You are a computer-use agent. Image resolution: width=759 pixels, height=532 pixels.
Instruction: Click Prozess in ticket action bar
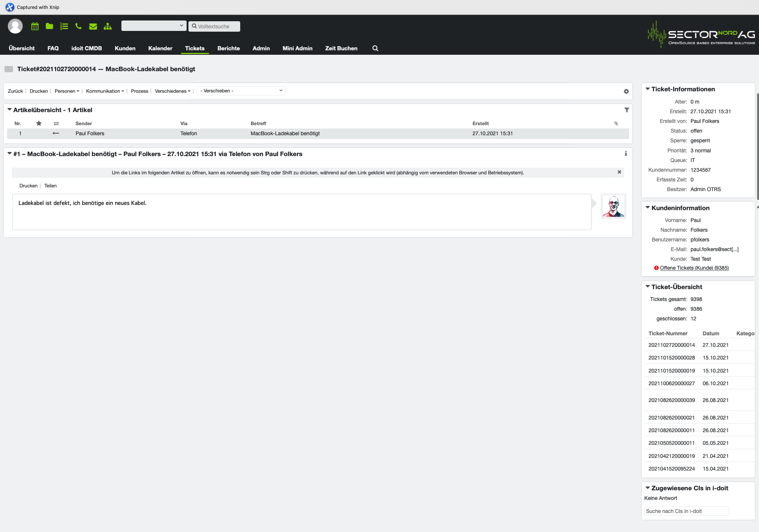[140, 91]
